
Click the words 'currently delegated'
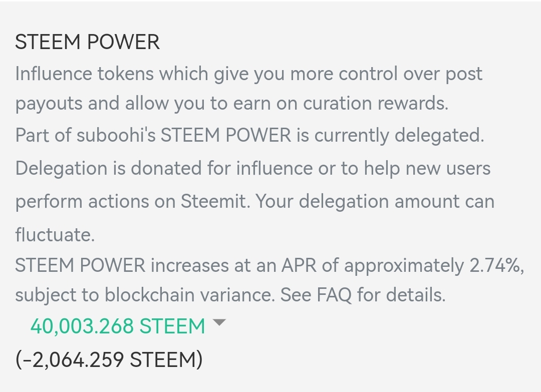pos(399,135)
